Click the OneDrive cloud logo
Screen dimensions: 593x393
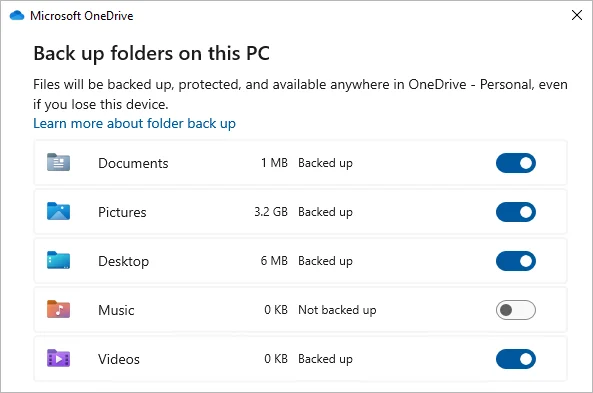[x=17, y=16]
